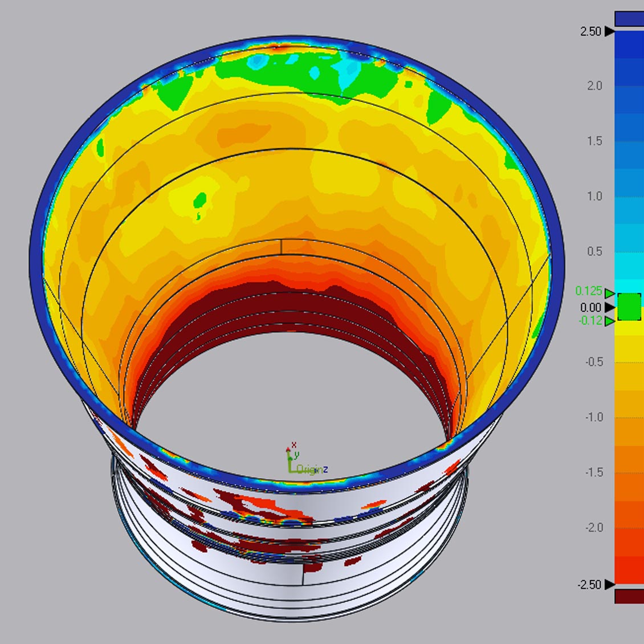Select the green -0.12 lower tolerance arrow
This screenshot has height=644, width=644.
(x=609, y=322)
